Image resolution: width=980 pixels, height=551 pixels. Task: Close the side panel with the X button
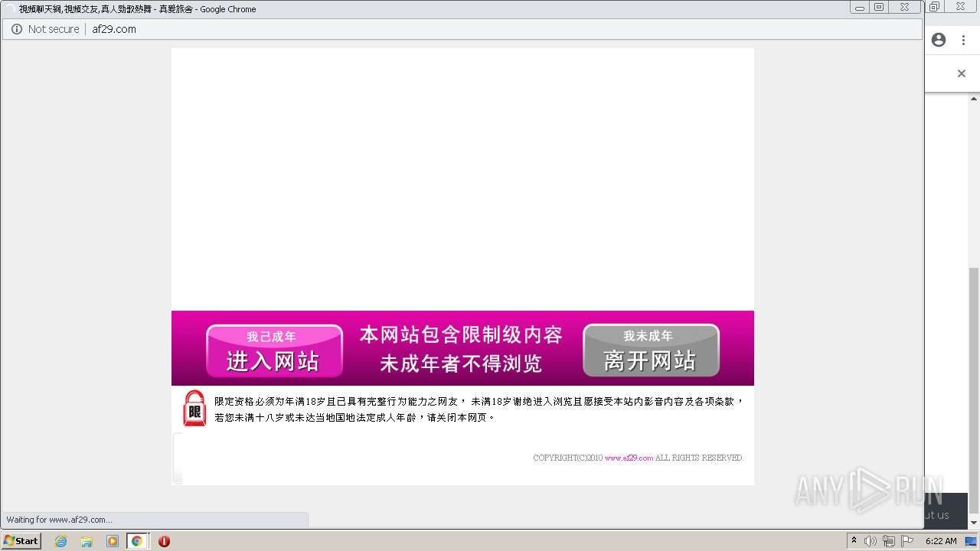click(x=962, y=73)
